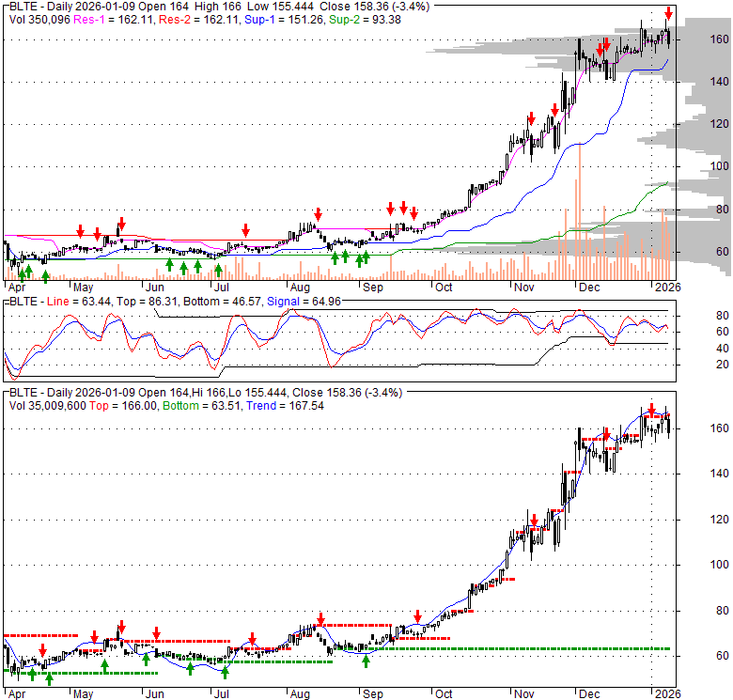Click the red sell arrow at the July peak, top chart

[x=245, y=230]
